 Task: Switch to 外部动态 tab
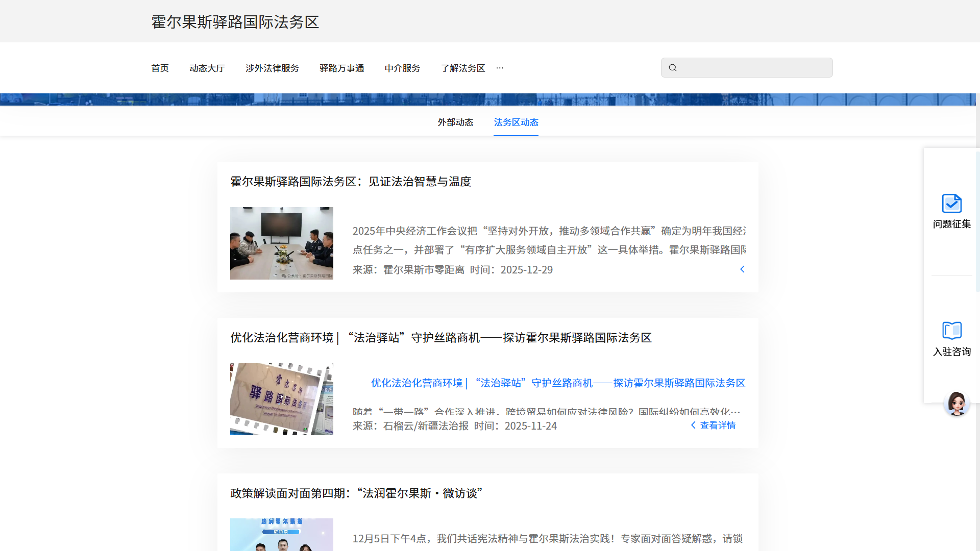455,122
